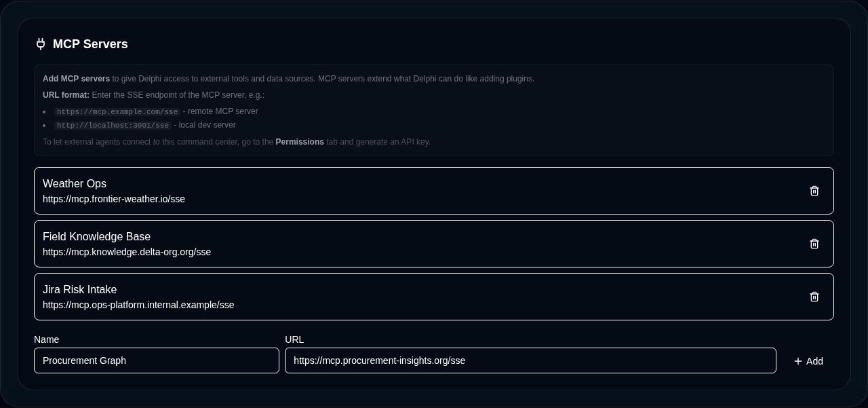Screen dimensions: 868x408
Task: Click the mcp.example.com/sse code snippet
Action: 117,112
